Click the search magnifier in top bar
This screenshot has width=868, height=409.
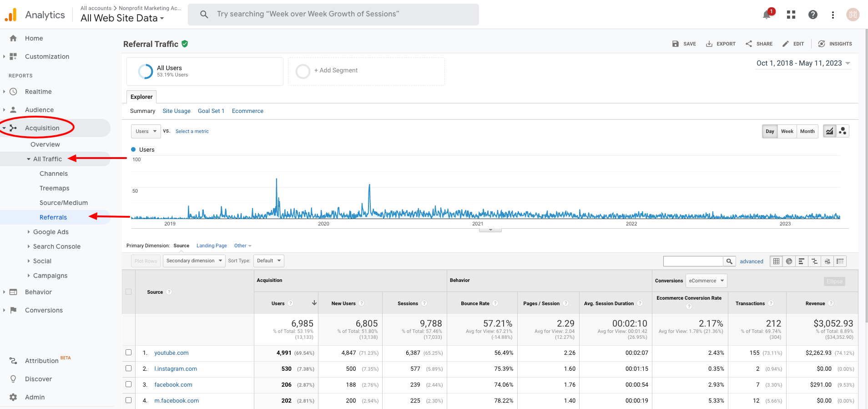204,15
